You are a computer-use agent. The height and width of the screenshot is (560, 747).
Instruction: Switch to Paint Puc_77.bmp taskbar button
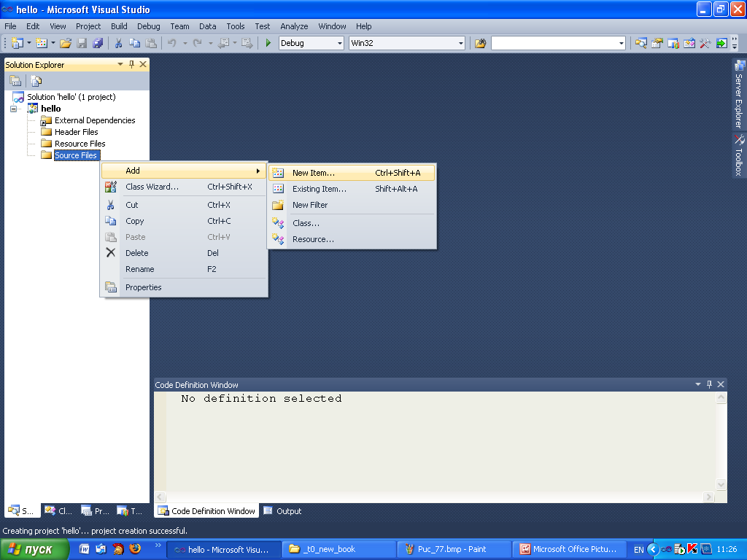point(453,549)
